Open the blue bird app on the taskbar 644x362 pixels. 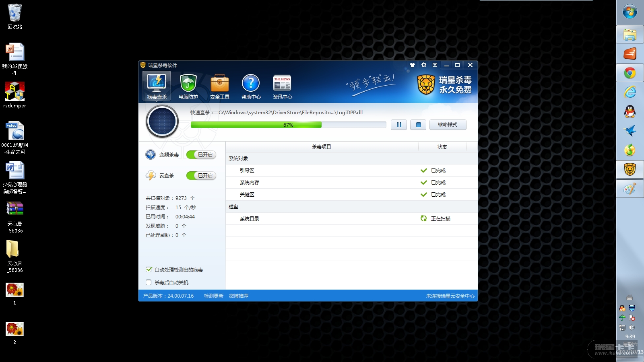[630, 131]
